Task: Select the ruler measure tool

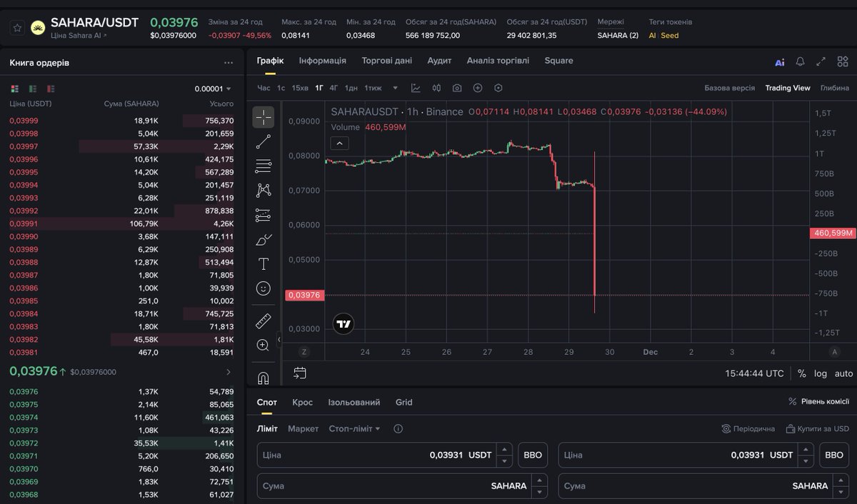Action: coord(264,321)
